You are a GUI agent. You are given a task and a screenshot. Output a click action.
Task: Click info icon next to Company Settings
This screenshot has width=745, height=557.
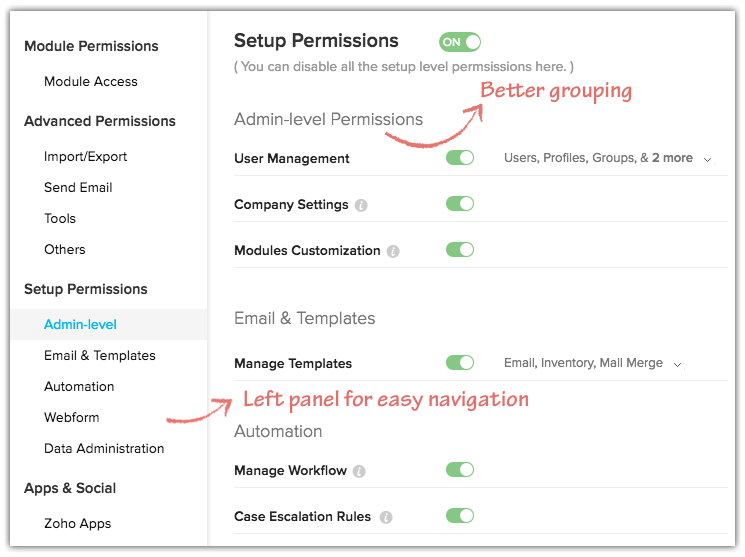tap(361, 205)
